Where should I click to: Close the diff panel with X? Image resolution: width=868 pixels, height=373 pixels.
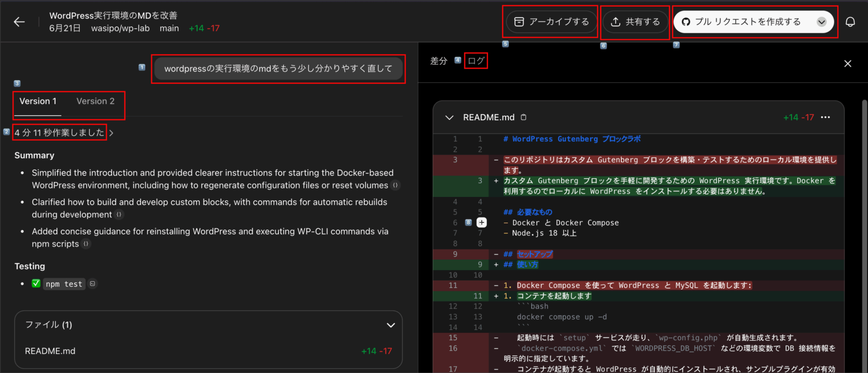[847, 64]
